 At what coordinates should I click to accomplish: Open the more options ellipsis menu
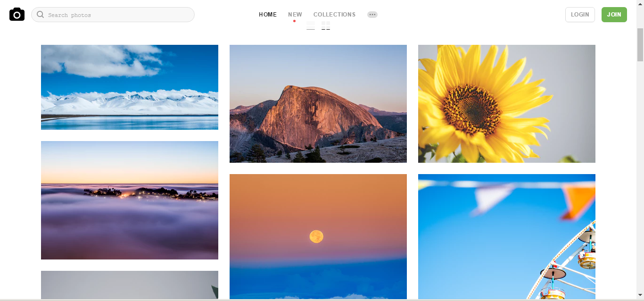(372, 15)
